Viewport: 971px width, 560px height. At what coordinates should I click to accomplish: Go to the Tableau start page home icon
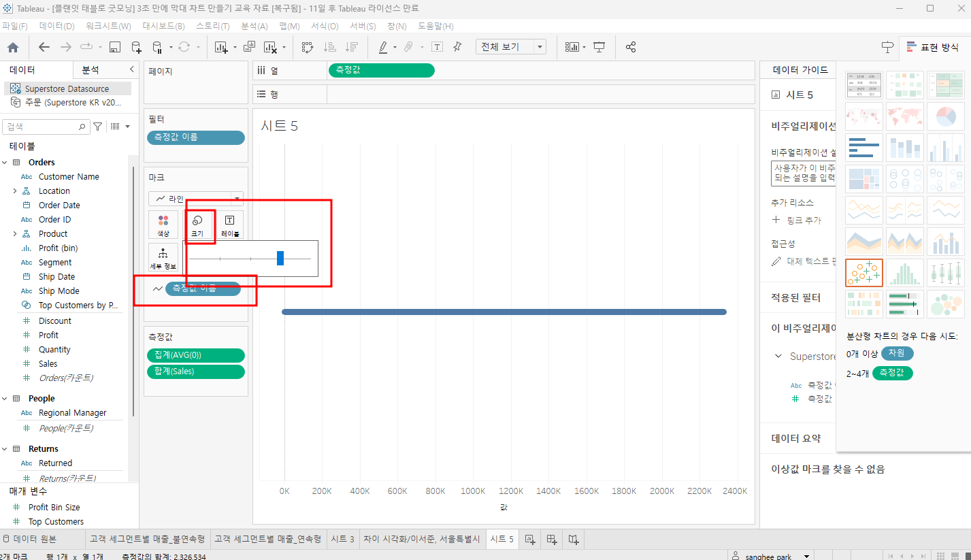pyautogui.click(x=13, y=47)
